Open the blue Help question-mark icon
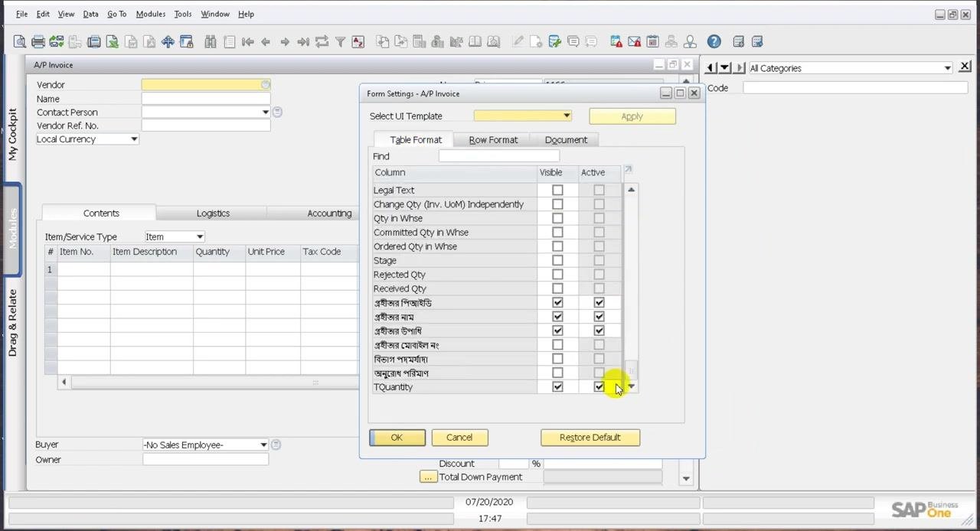980x531 pixels. (714, 41)
